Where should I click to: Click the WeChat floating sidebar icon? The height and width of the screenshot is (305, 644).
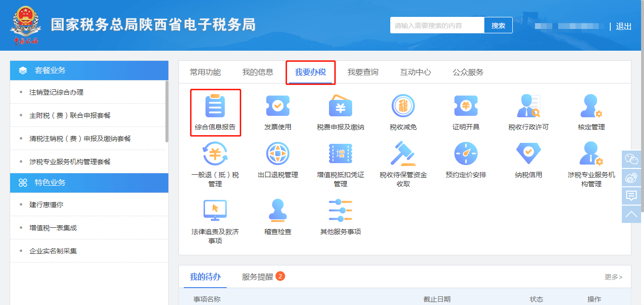click(631, 159)
